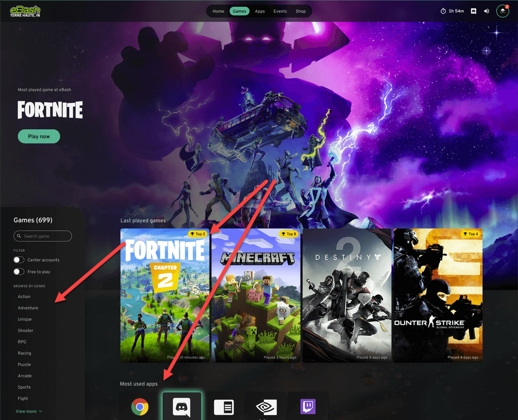The image size is (518, 420).
Task: Enable the Center accounts filter
Action: click(19, 260)
